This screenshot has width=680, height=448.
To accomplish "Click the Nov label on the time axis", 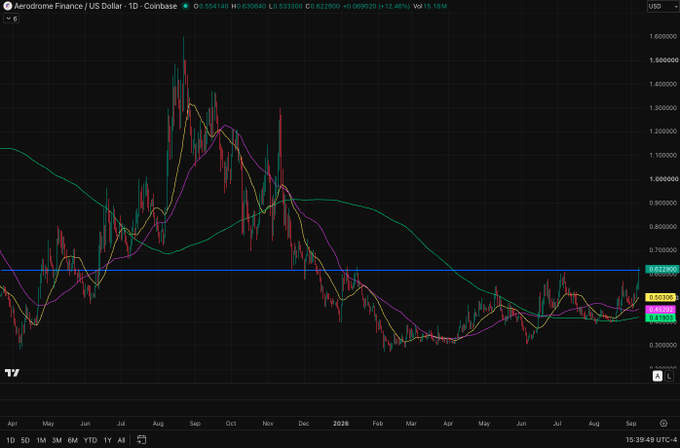I will [x=268, y=423].
